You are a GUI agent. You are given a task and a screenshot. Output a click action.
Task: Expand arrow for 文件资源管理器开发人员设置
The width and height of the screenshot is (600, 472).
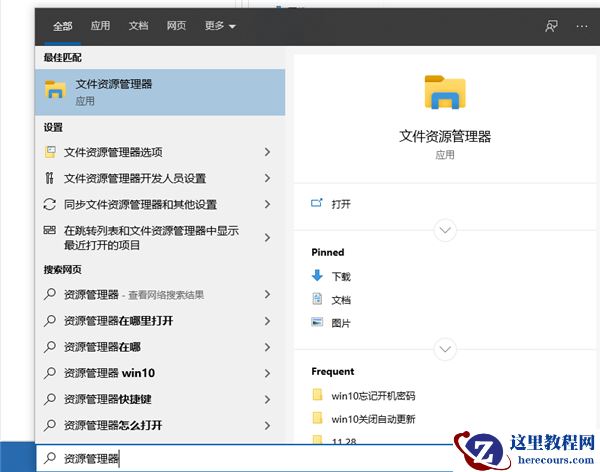point(267,178)
